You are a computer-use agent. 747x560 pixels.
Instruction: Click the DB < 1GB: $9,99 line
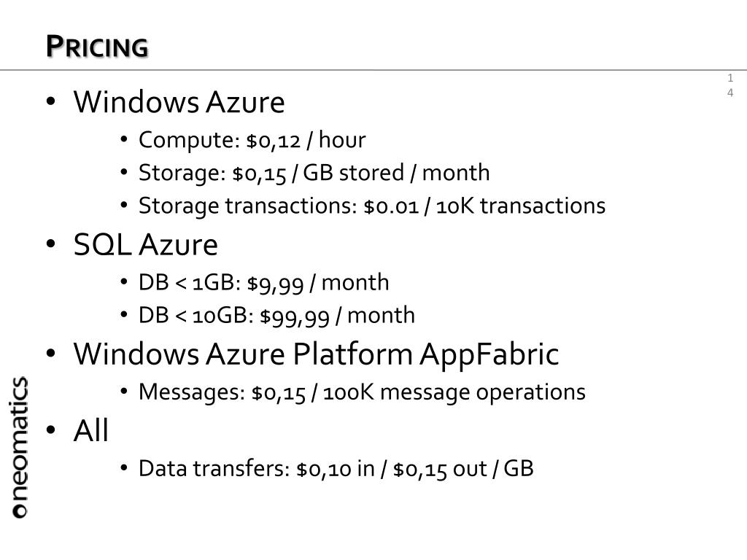point(263,283)
